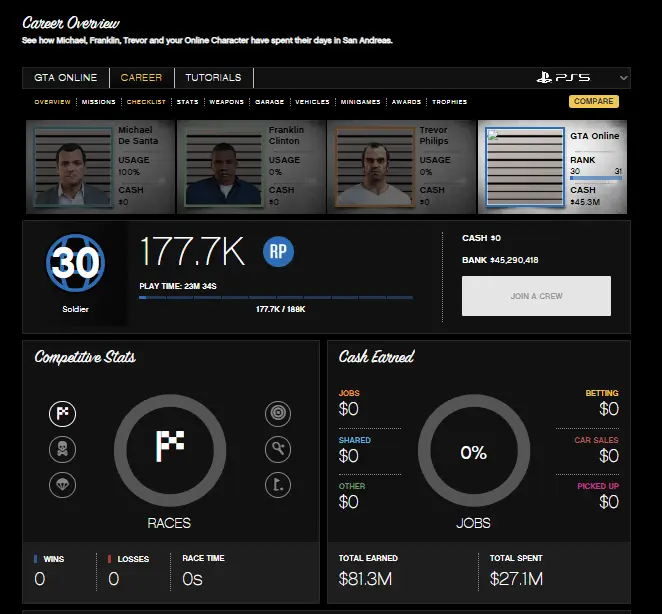Viewport: 662px width, 614px height.
Task: Open the AWARDS sub-tab
Action: pyautogui.click(x=406, y=102)
